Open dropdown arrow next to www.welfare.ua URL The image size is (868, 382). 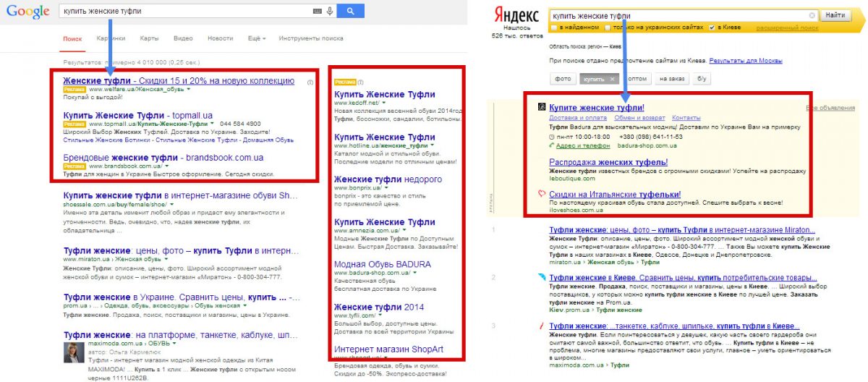[188, 89]
